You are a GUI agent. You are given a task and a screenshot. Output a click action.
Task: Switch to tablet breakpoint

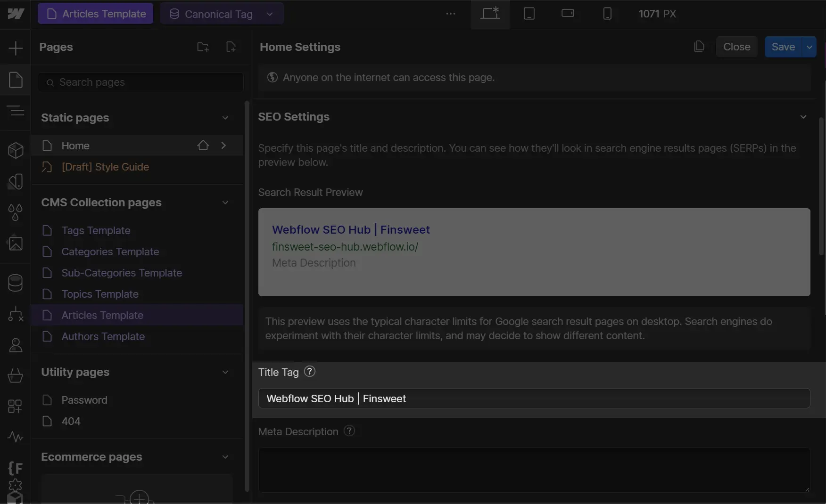(x=529, y=14)
